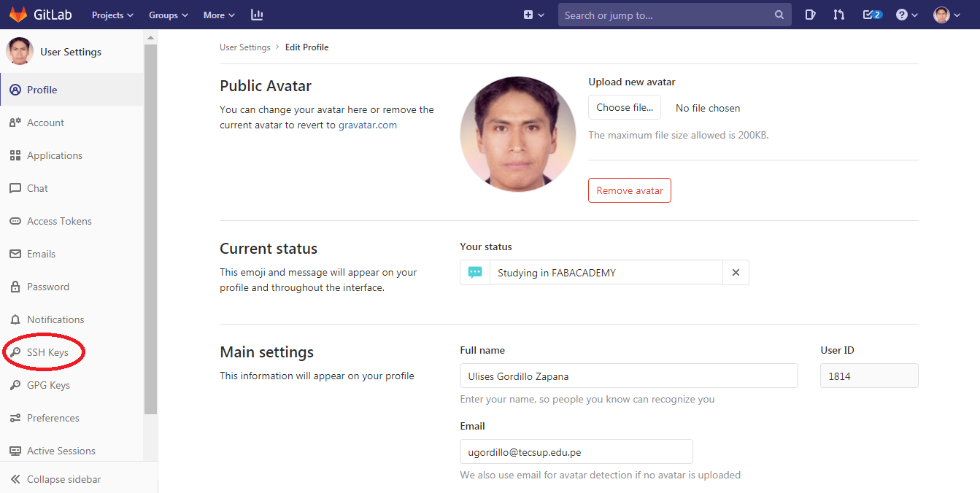Screen dimensions: 980x493
Task: Open the To-Do list icon with badge 2
Action: pyautogui.click(x=871, y=15)
